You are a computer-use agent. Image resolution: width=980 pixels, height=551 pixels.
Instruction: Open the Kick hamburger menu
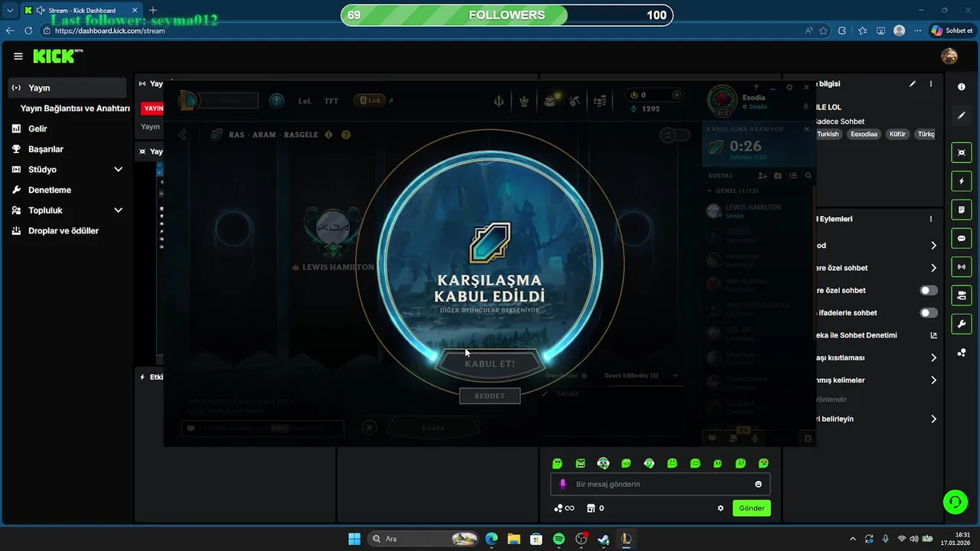coord(18,56)
